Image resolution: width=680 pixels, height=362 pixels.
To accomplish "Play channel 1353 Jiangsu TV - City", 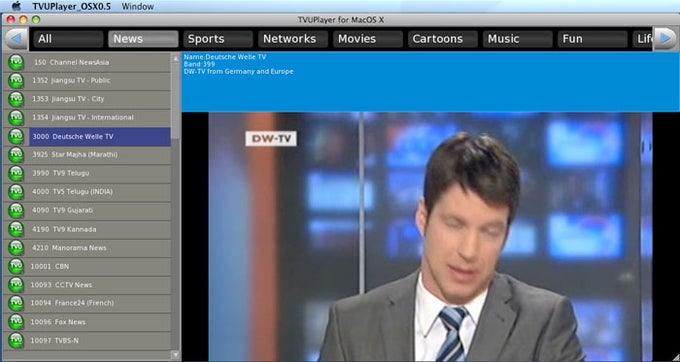I will pyautogui.click(x=100, y=99).
